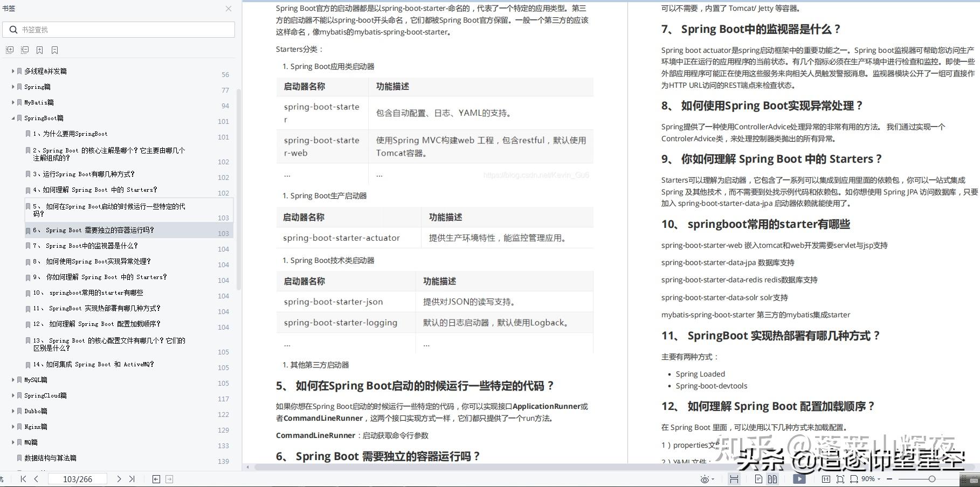The height and width of the screenshot is (487, 980).
Task: Select the collapse all bookmarks icon
Action: click(x=25, y=50)
